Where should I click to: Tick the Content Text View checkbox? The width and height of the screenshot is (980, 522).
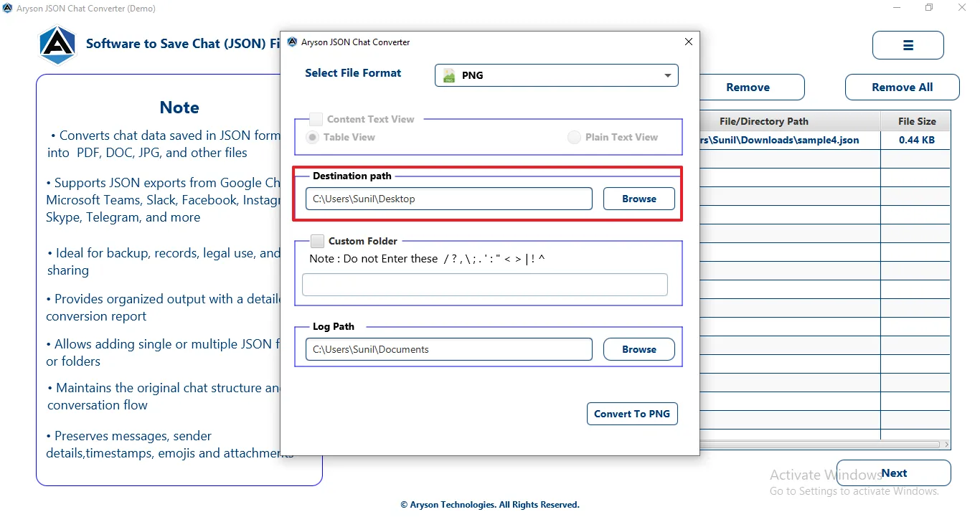point(316,120)
